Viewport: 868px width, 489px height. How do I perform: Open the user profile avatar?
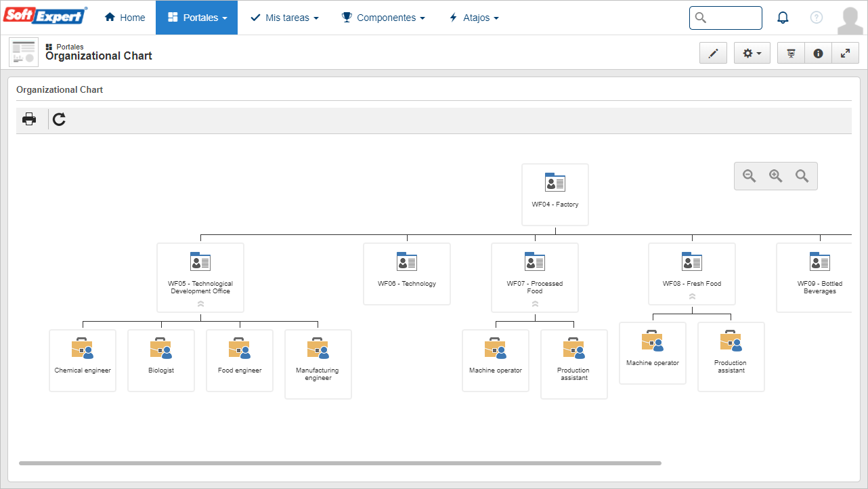point(850,20)
